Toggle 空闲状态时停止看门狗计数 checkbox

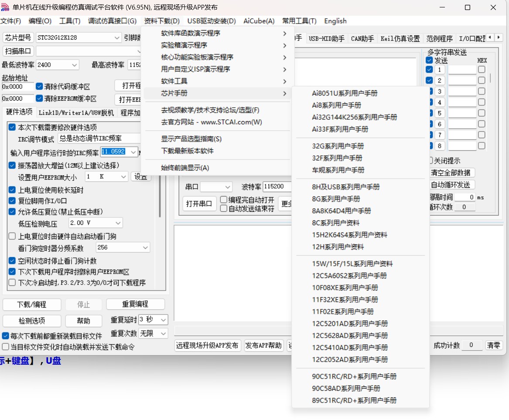coord(12,261)
